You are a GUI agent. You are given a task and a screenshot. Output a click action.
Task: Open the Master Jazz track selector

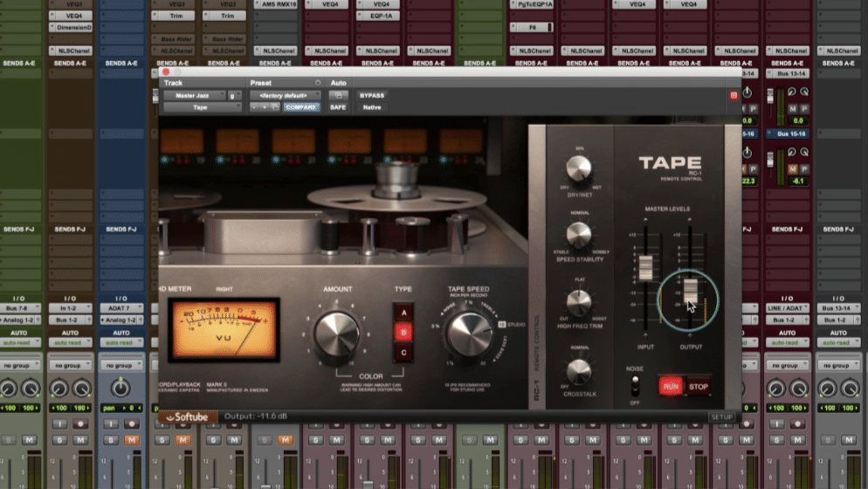pos(195,95)
